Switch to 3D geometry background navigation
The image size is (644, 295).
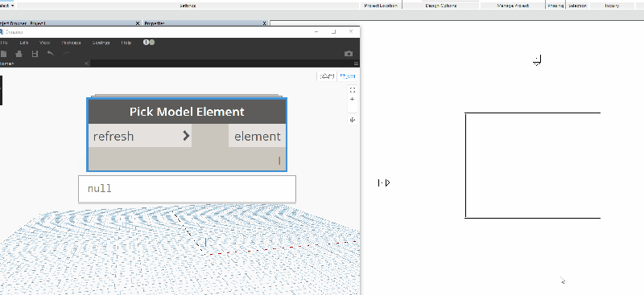coord(327,76)
